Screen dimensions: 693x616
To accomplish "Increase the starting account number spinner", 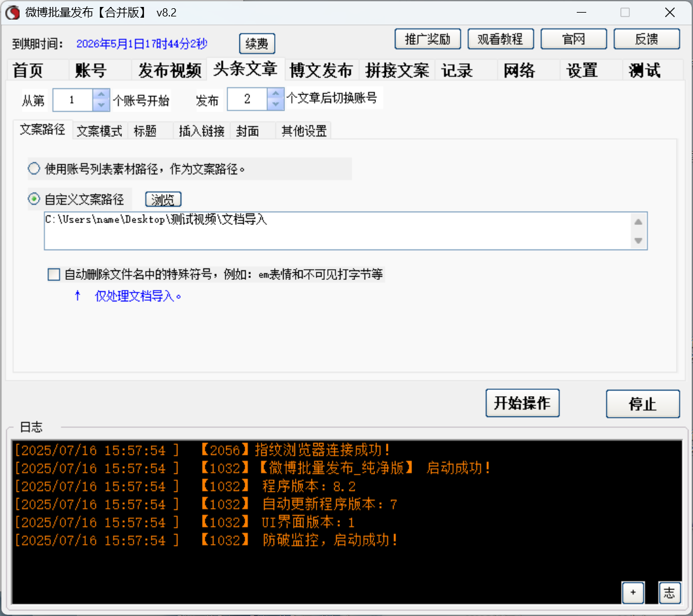I will pyautogui.click(x=101, y=94).
